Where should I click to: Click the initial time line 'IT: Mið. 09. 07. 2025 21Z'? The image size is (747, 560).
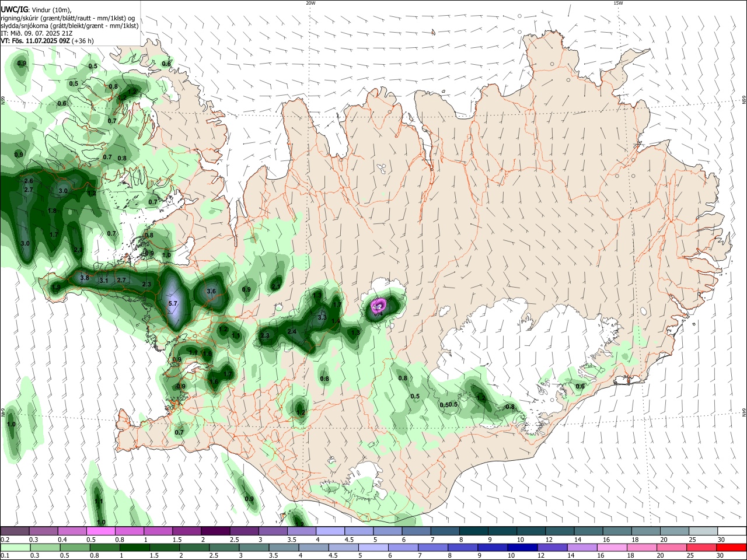pyautogui.click(x=37, y=33)
